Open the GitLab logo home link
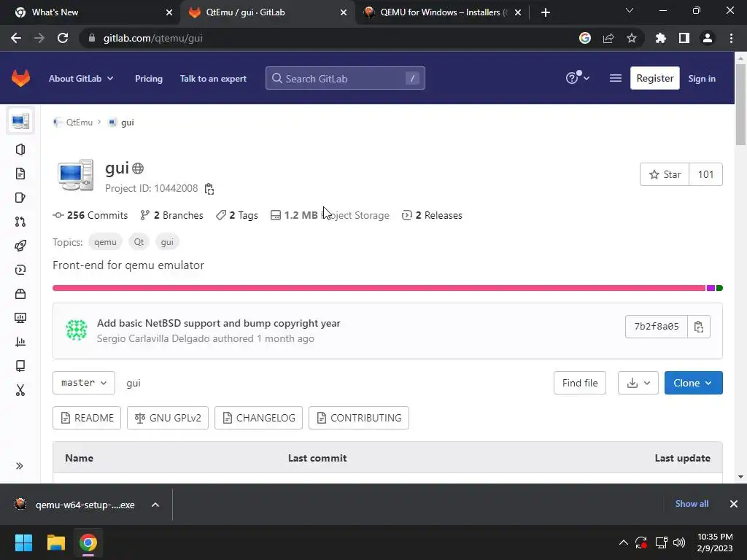747x560 pixels. coord(20,78)
